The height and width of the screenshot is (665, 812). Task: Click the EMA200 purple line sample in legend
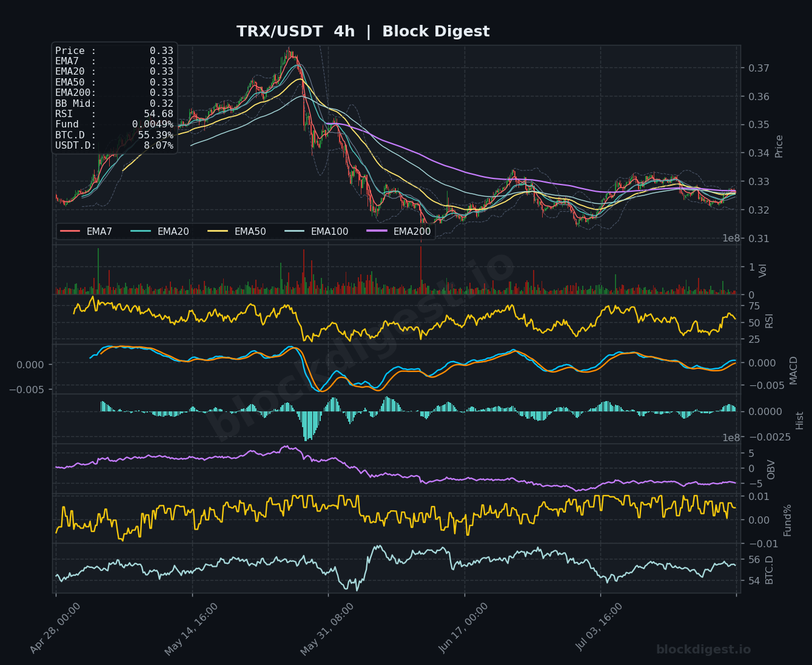(x=377, y=231)
